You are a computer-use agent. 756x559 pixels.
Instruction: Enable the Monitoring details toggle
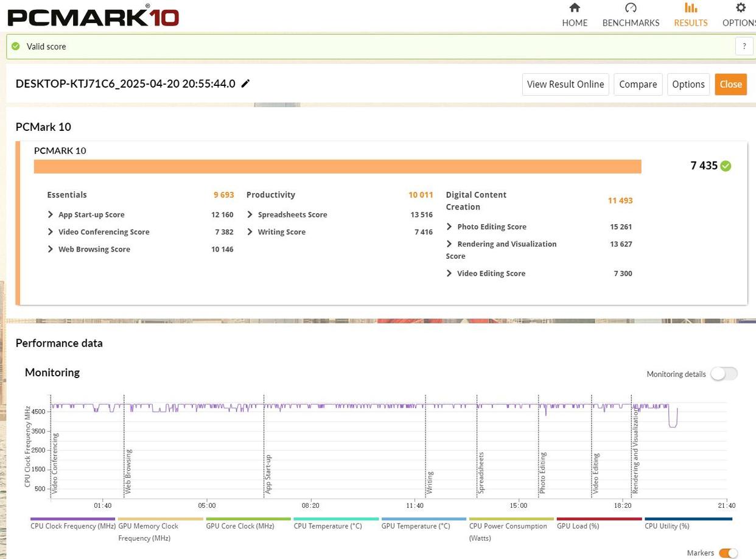(723, 374)
